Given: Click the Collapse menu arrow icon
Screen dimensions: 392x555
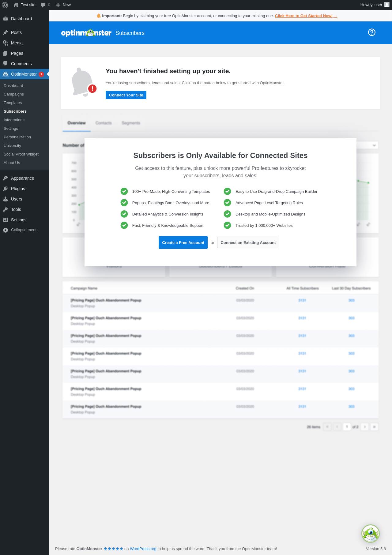Looking at the screenshot, I should (x=6, y=230).
